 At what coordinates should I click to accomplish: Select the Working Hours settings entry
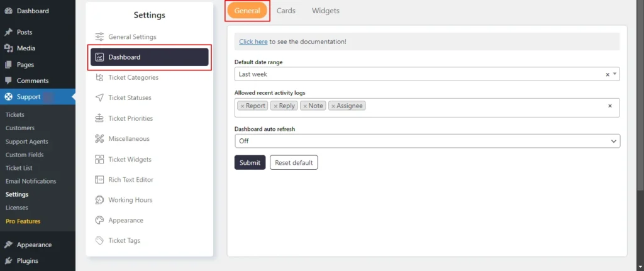pyautogui.click(x=150, y=200)
